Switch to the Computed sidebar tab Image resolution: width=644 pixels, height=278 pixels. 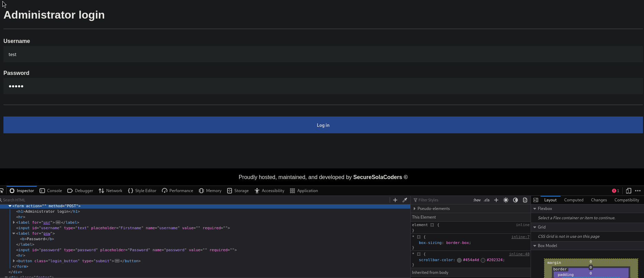point(574,200)
